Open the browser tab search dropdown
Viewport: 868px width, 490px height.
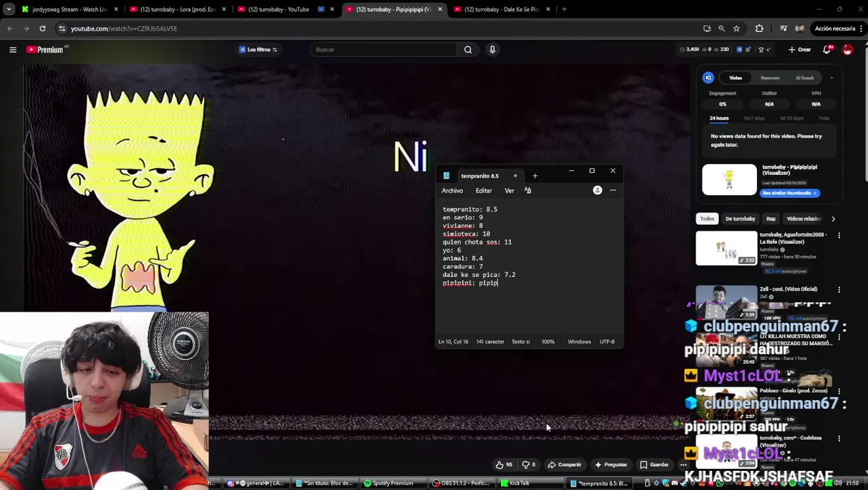click(9, 10)
